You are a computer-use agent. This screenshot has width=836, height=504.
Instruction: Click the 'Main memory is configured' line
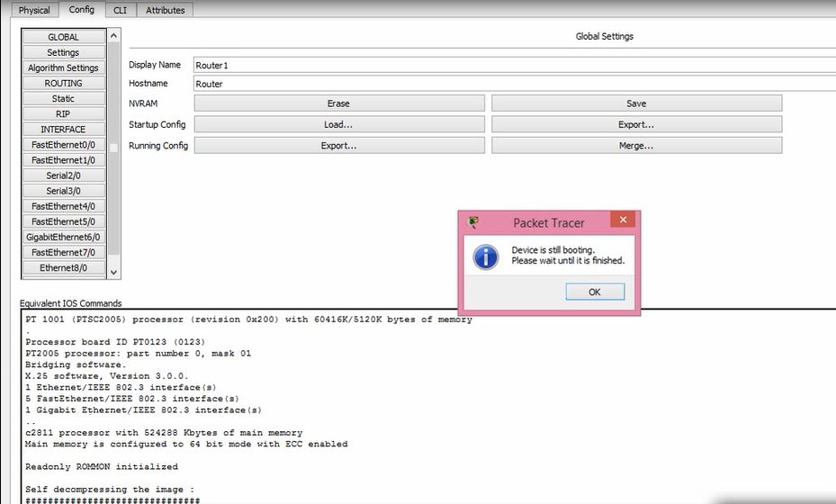pyautogui.click(x=186, y=445)
